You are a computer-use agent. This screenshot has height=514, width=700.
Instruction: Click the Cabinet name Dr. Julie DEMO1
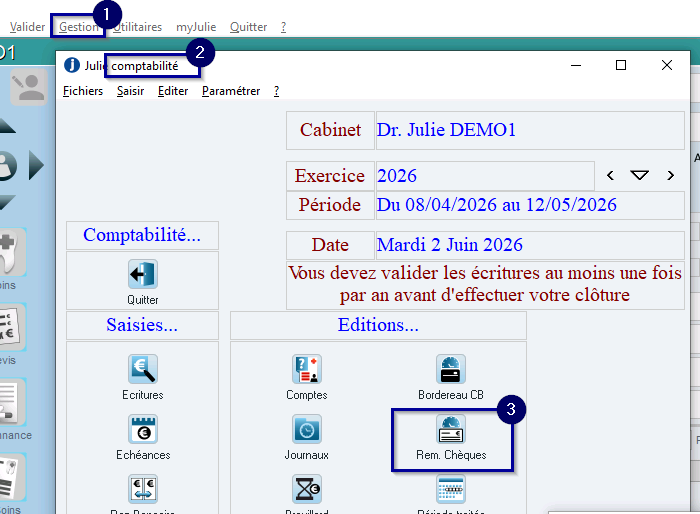coord(530,130)
